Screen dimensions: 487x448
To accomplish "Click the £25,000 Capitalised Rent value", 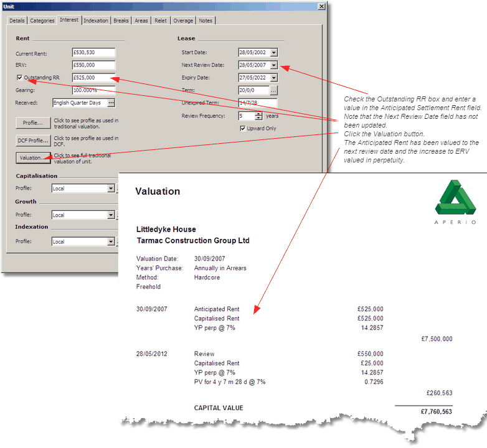I will (x=372, y=363).
